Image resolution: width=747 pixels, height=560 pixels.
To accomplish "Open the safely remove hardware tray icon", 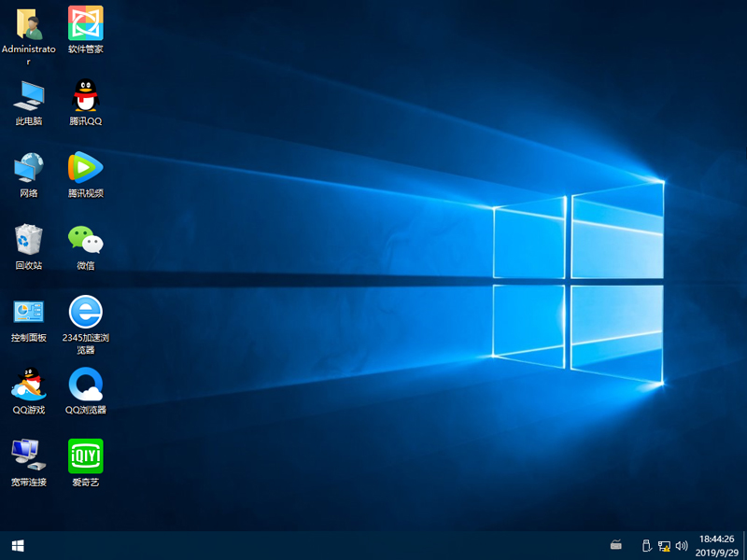I will tap(646, 545).
